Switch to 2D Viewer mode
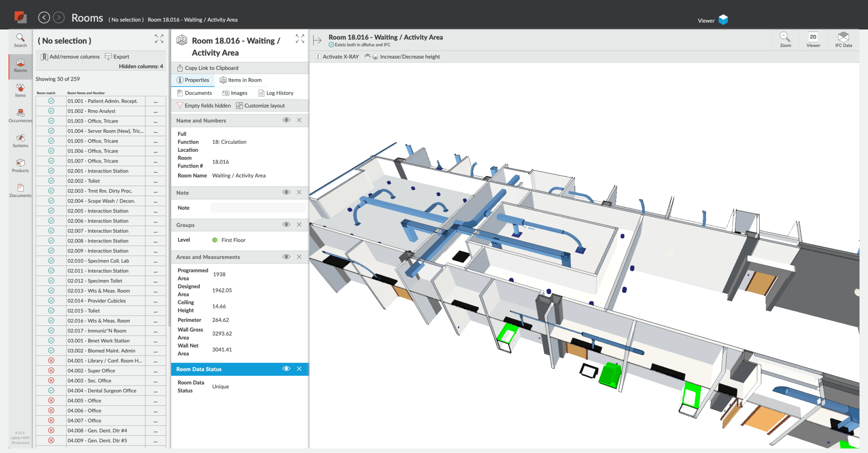The height and width of the screenshot is (453, 868). 813,40
